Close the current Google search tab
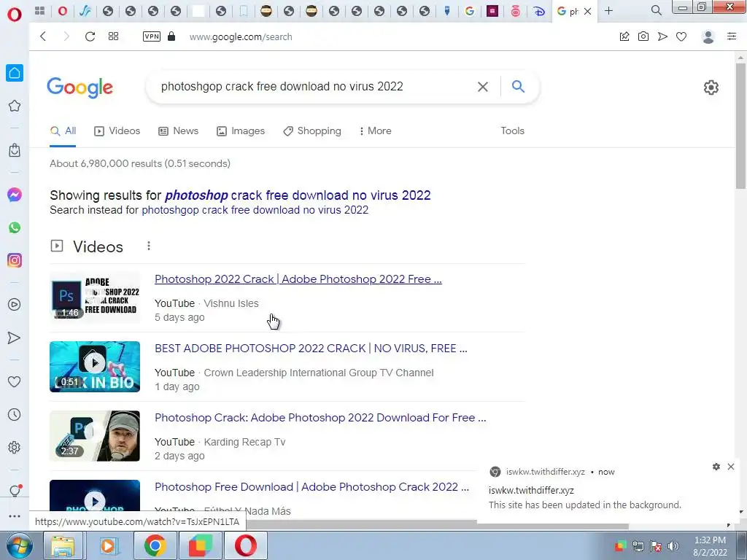Screen dimensions: 747x560 point(587,12)
